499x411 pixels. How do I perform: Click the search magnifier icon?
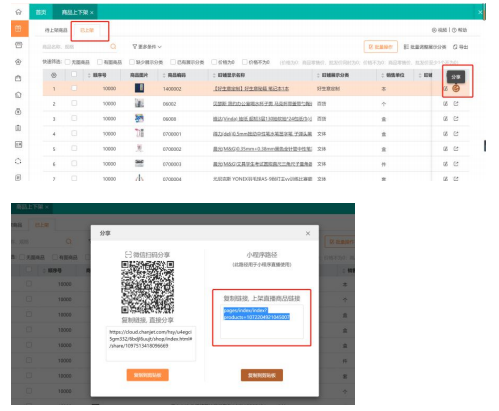113,46
